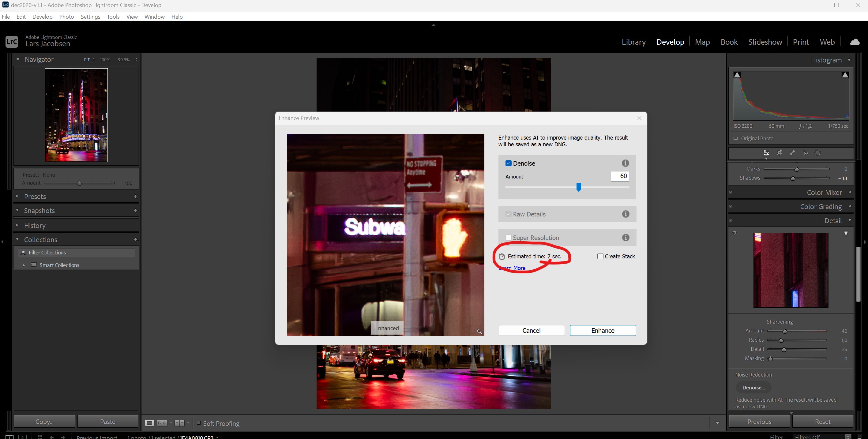Select the Crop tool icon
The height and width of the screenshot is (439, 868).
[x=780, y=153]
